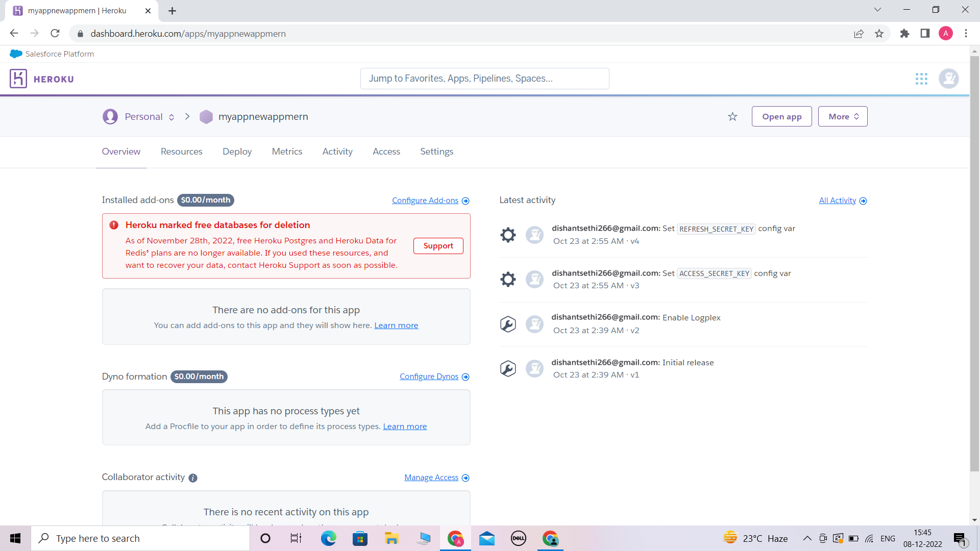Click the gear icon for ACCESS_SECRET_KEY activity
The width and height of the screenshot is (980, 551).
point(508,279)
